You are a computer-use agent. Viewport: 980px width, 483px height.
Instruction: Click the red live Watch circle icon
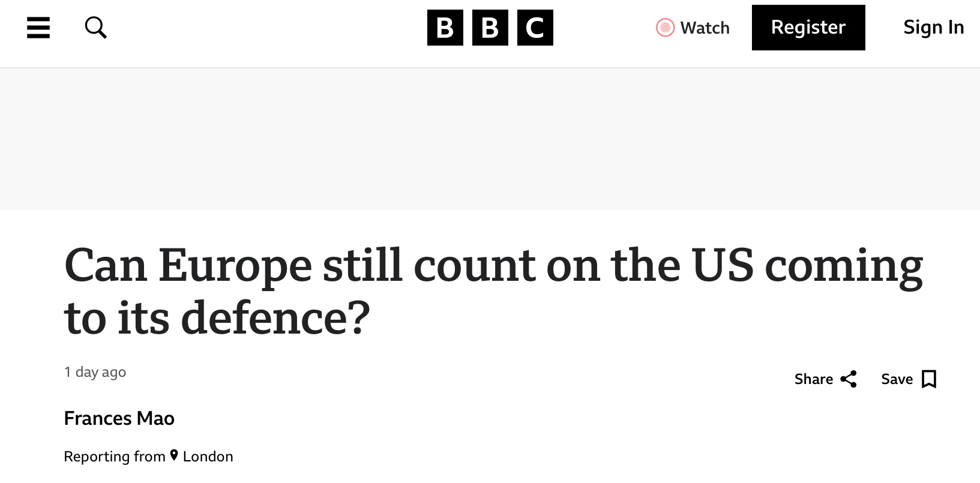point(665,28)
